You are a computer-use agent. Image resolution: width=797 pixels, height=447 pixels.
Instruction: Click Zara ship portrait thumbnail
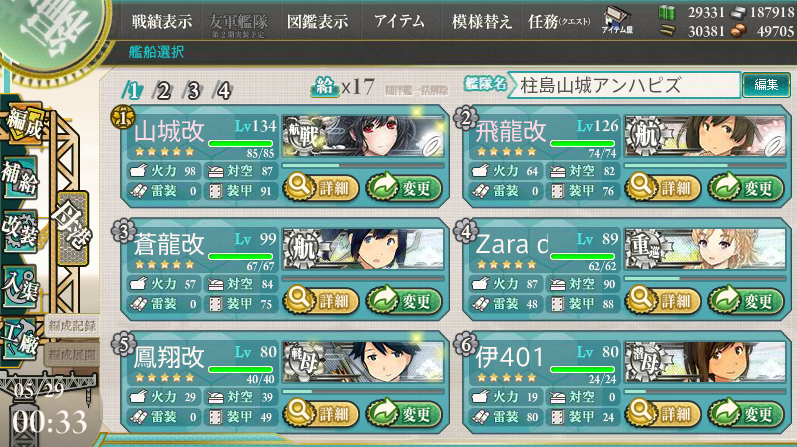706,249
